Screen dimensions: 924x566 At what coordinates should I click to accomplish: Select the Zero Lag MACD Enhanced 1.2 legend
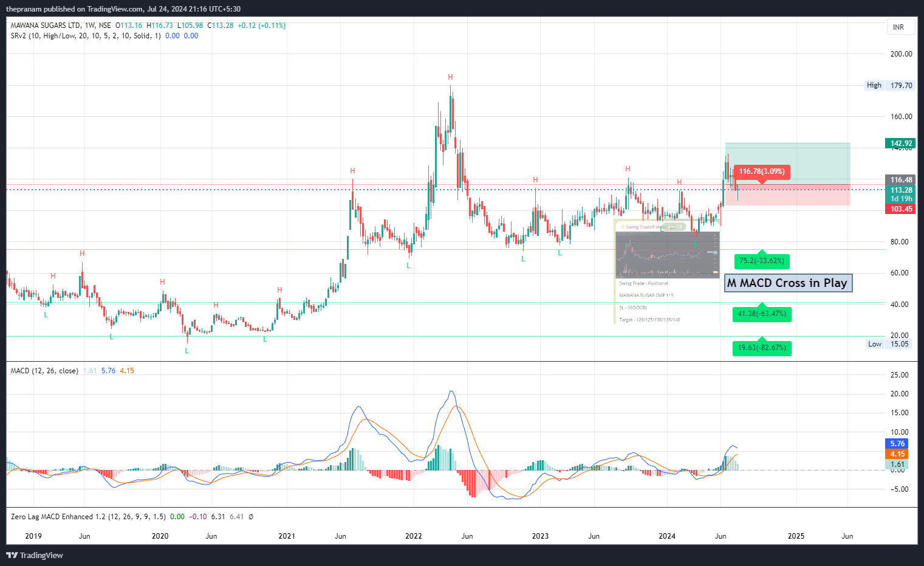click(x=88, y=517)
